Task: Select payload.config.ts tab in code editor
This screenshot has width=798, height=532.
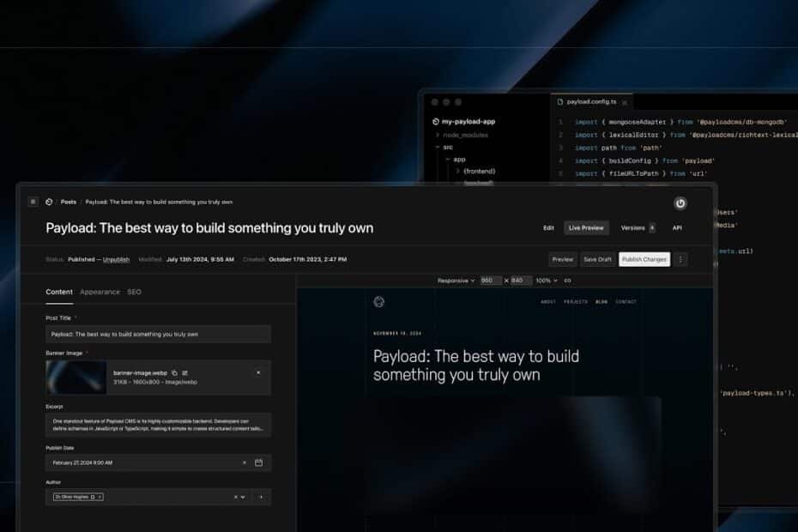Action: (x=591, y=102)
